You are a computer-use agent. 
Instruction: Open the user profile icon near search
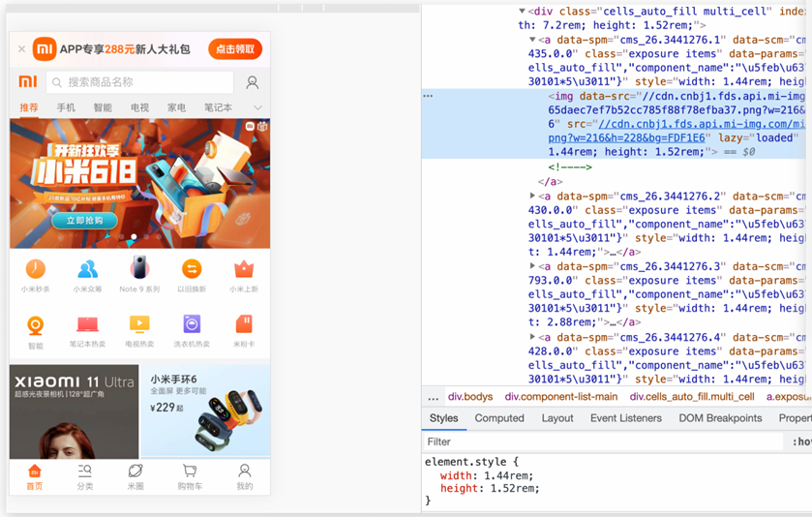pos(253,82)
